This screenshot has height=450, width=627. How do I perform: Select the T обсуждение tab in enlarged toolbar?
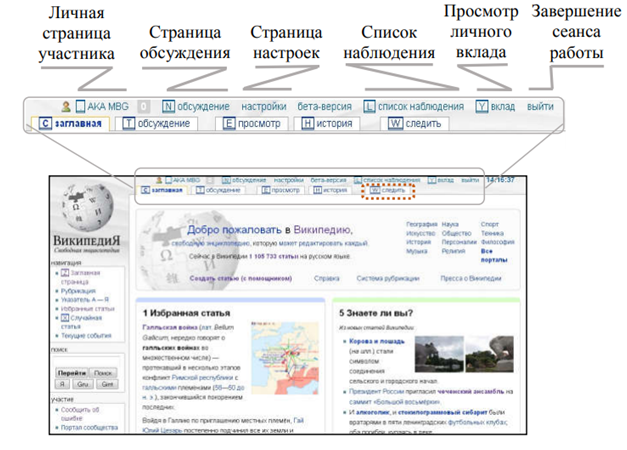[156, 123]
